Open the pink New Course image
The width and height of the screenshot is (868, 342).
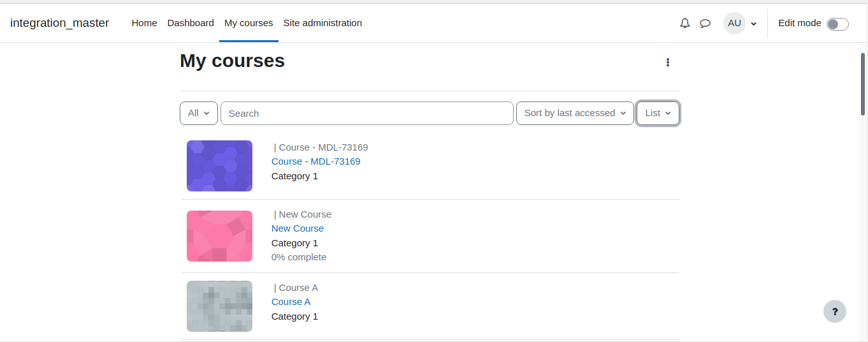point(219,236)
